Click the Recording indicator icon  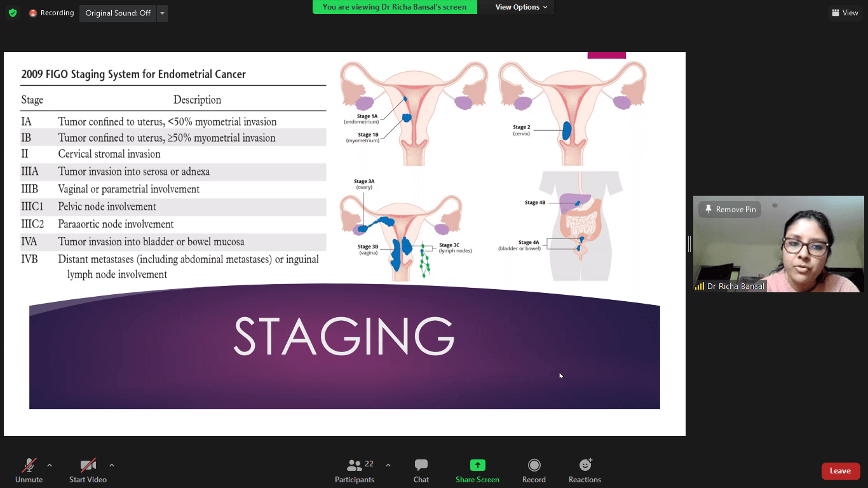pyautogui.click(x=33, y=13)
